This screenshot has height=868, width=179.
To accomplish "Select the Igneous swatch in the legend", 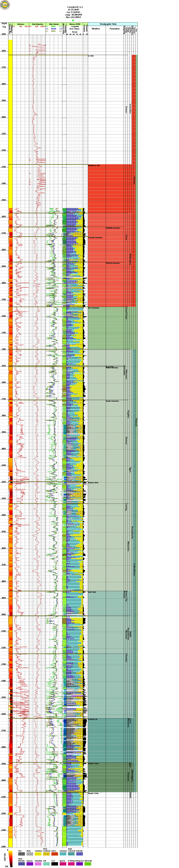I will point(63,864).
